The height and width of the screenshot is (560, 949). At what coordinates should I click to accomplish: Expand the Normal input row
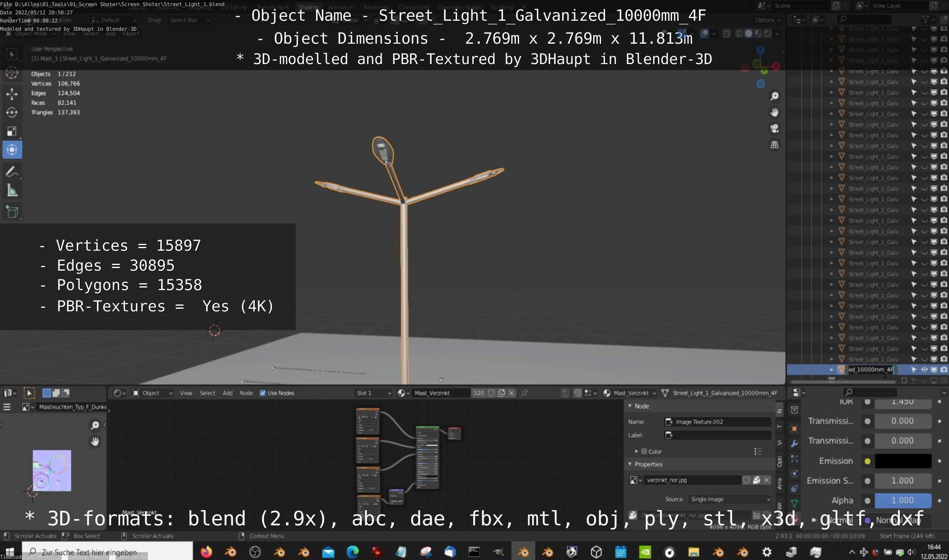click(814, 520)
